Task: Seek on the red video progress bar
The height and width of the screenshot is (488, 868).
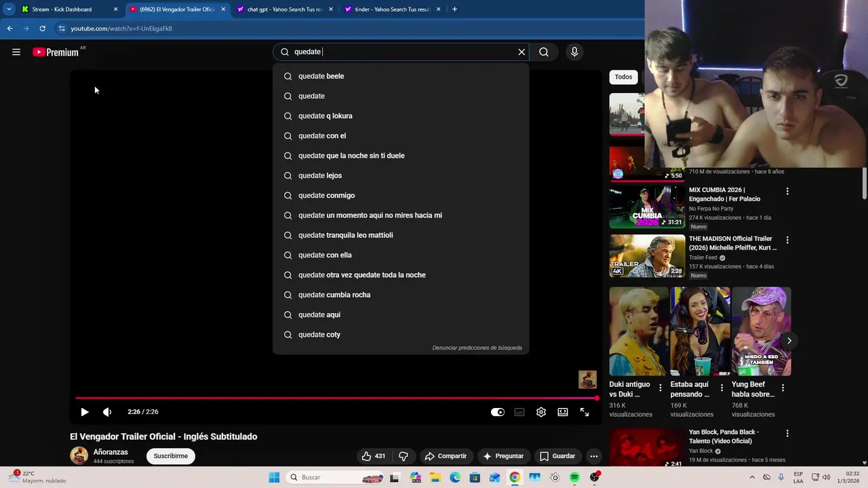Action: 336,399
